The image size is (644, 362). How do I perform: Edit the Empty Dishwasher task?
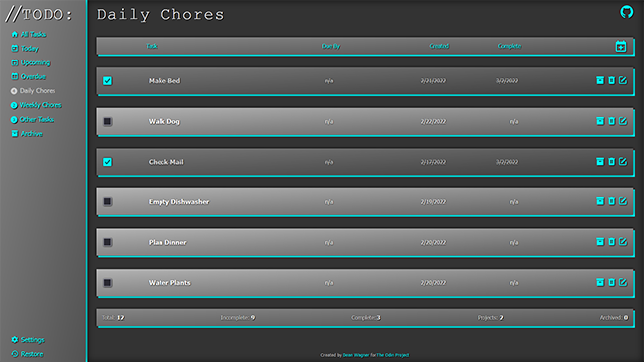[x=623, y=201]
